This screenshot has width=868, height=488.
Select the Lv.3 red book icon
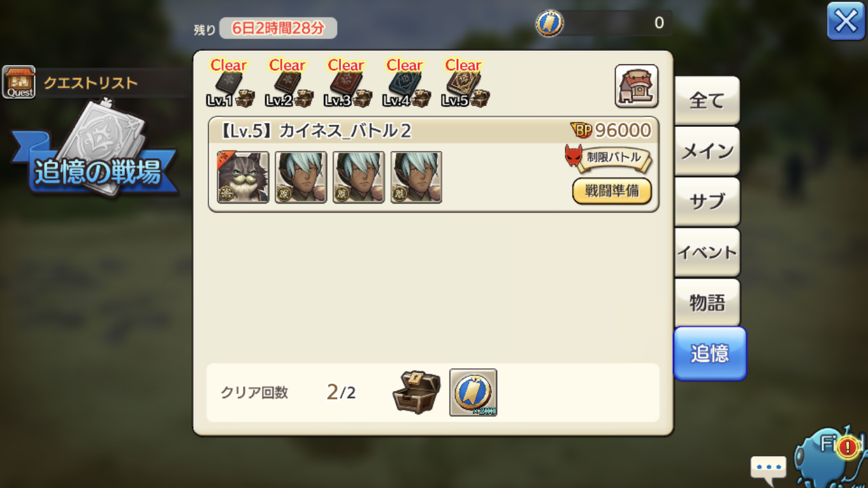coord(345,85)
